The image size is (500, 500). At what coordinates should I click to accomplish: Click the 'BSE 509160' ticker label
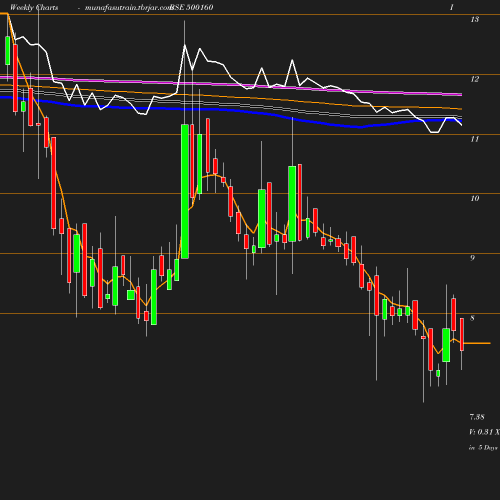192,7
